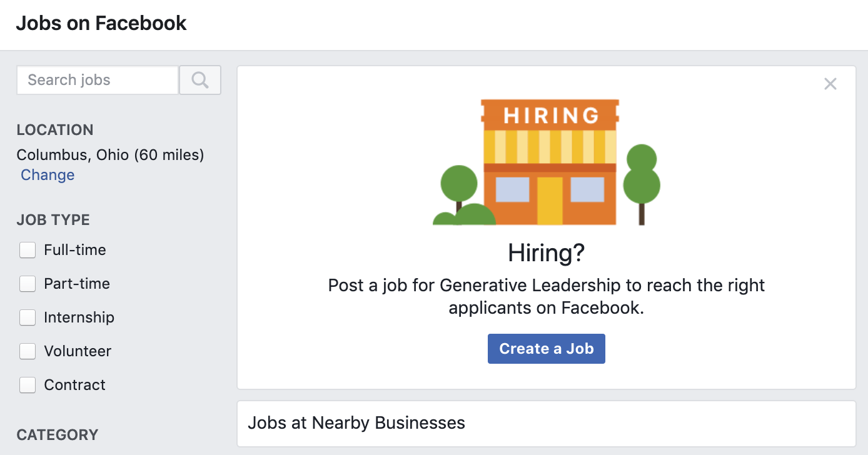Open the Create a Job form

(546, 348)
